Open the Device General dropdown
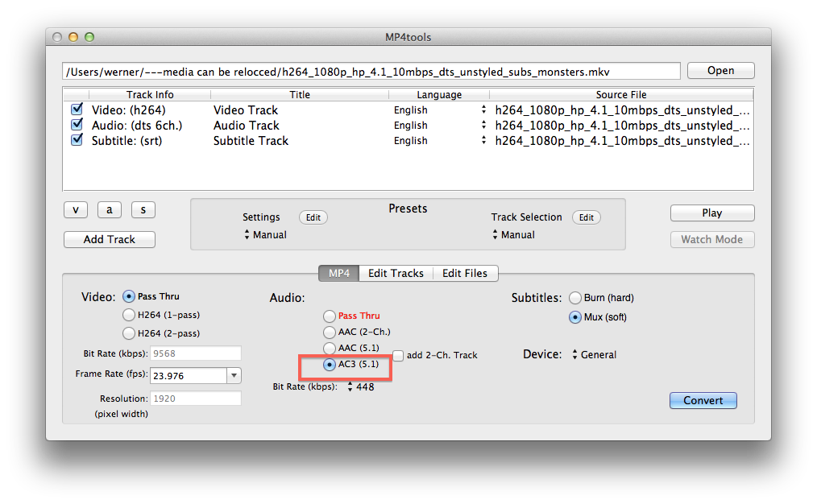 point(594,354)
